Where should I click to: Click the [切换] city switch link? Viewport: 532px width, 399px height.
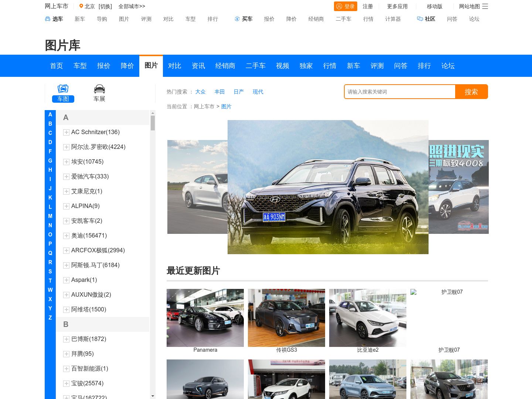105,6
